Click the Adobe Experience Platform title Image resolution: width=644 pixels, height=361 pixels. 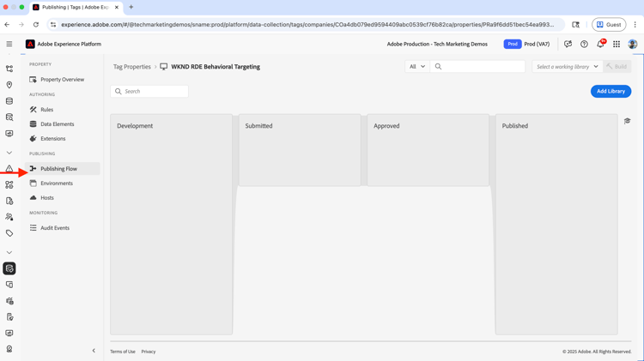click(69, 44)
